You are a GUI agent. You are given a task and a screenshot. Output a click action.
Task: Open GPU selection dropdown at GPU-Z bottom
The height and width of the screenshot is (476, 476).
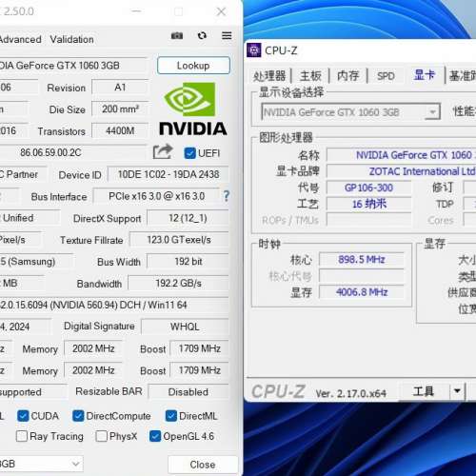coord(42,464)
